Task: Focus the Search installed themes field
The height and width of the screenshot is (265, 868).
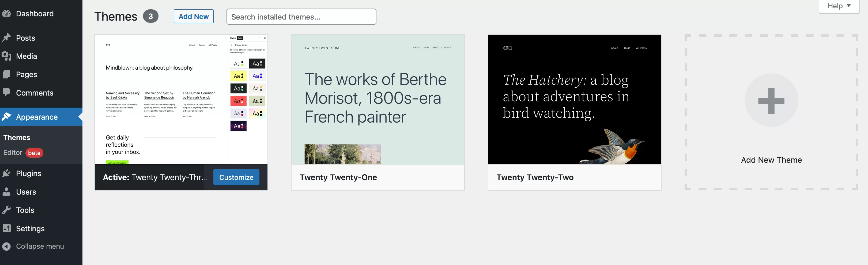Action: [x=301, y=17]
